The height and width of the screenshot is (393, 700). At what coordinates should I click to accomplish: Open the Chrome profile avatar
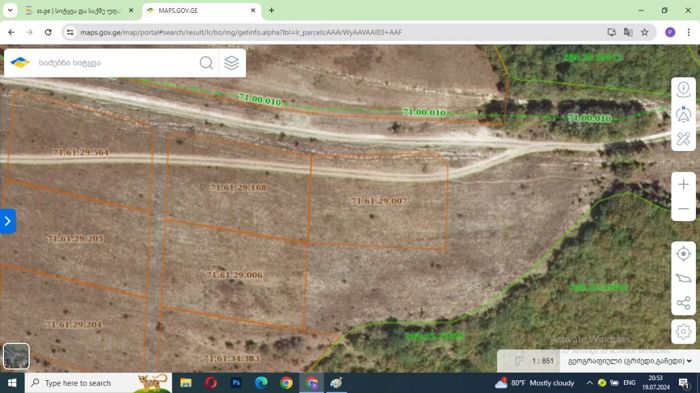pyautogui.click(x=670, y=32)
